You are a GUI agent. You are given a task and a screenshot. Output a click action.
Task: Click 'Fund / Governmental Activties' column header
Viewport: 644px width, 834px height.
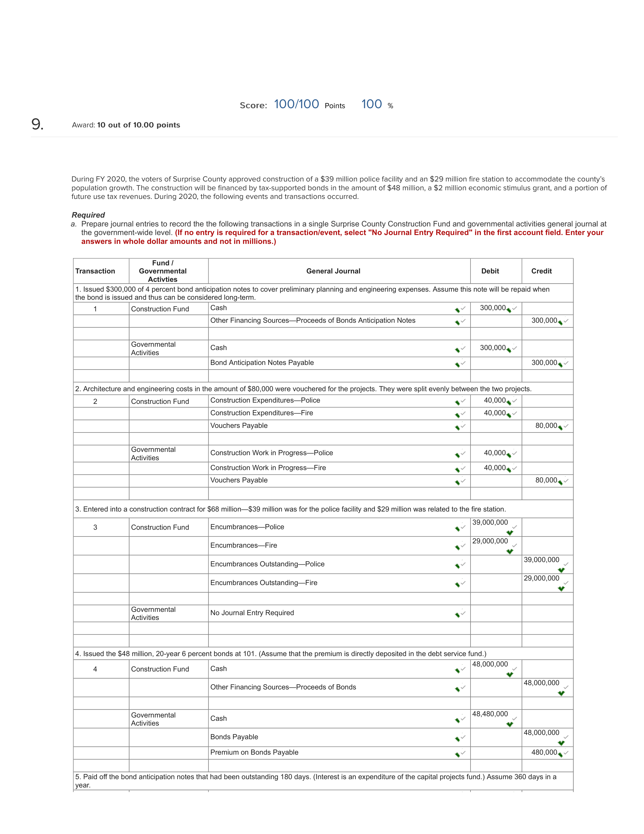(x=163, y=271)
